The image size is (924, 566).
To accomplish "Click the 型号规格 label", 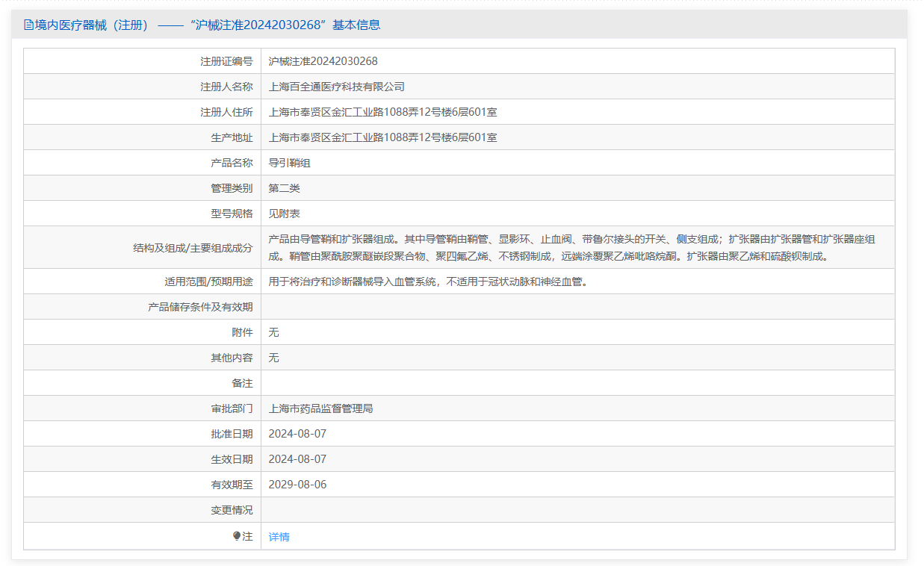I will pyautogui.click(x=232, y=214).
